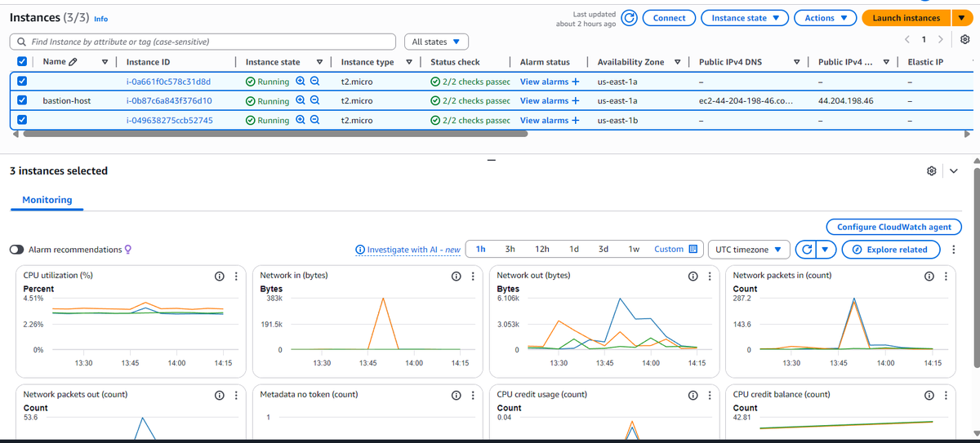This screenshot has width=980, height=443.
Task: Click the instances table horizontal scrollbar
Action: click(275, 134)
